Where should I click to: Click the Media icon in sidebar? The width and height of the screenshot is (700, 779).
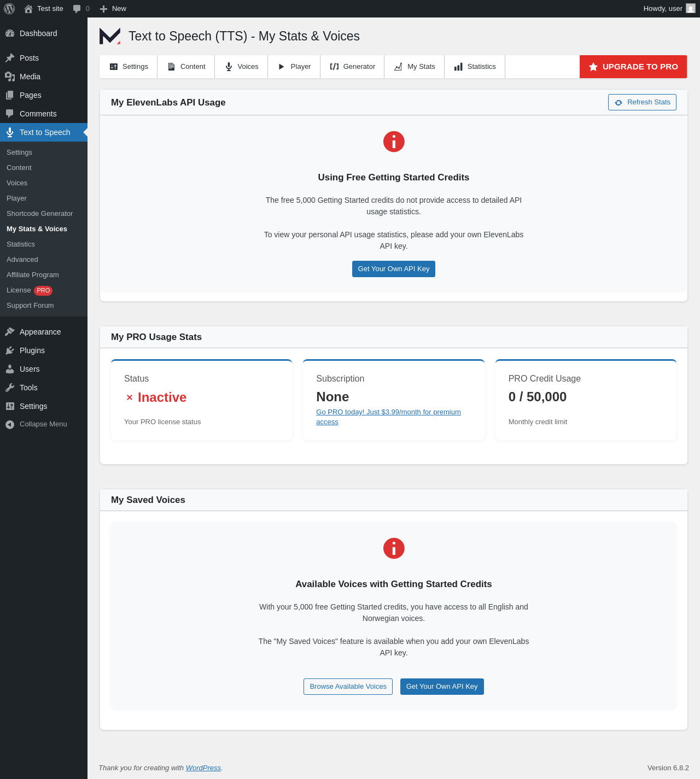pyautogui.click(x=10, y=77)
